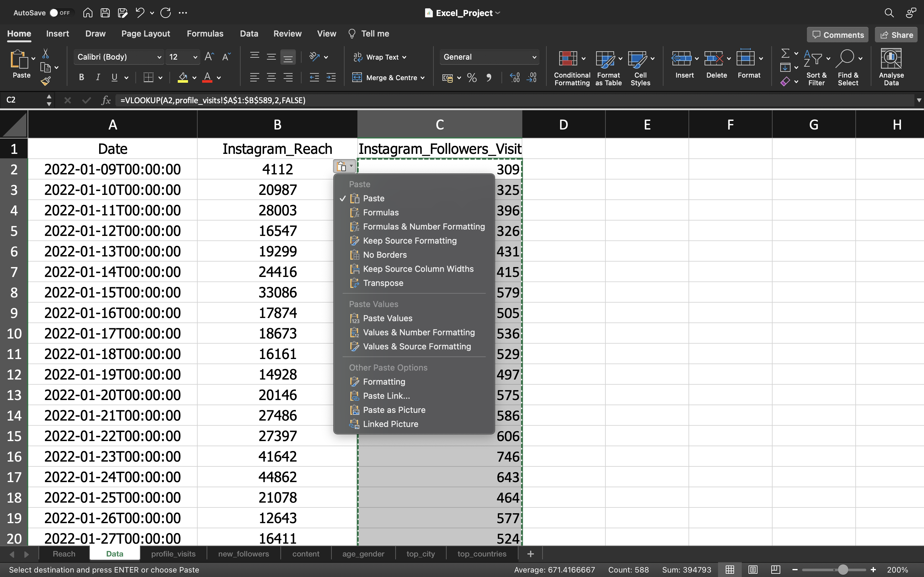Select Transpose paste option
This screenshot has height=577, width=924.
pyautogui.click(x=383, y=282)
